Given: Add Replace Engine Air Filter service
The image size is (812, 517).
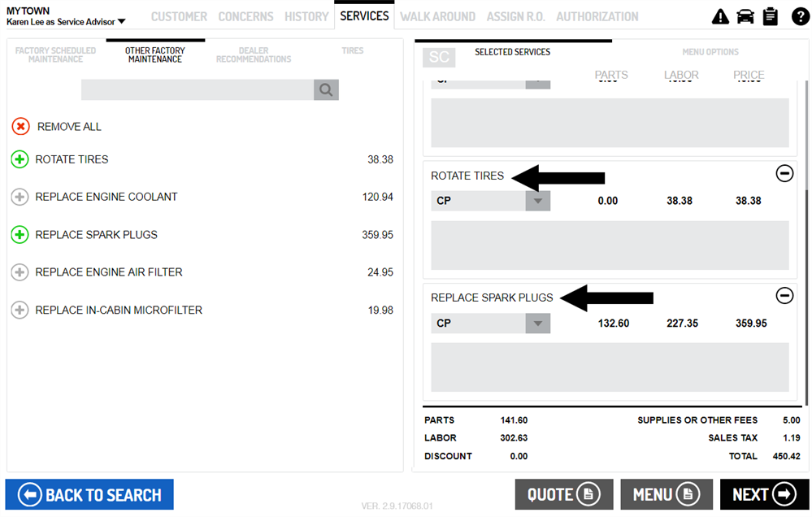Looking at the screenshot, I should click(x=20, y=272).
